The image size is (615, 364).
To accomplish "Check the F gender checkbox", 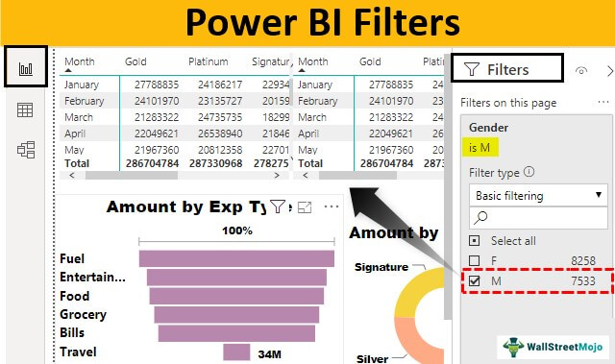I will [474, 260].
